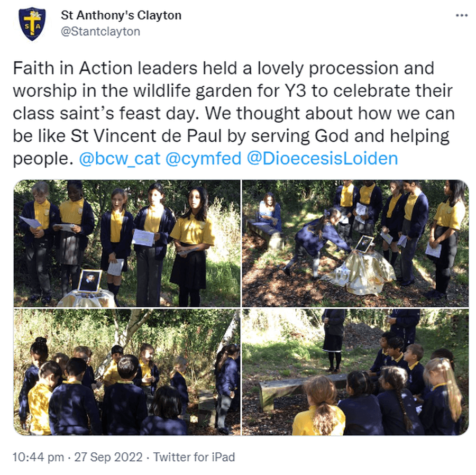The image size is (476, 475).
Task: Click the 27 Sep 2022 date
Action: (108, 457)
